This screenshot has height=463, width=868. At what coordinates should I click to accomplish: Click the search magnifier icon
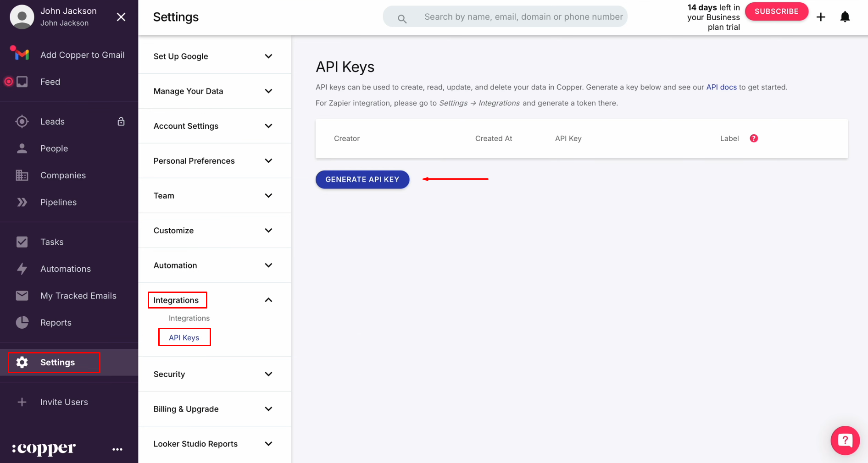click(402, 19)
